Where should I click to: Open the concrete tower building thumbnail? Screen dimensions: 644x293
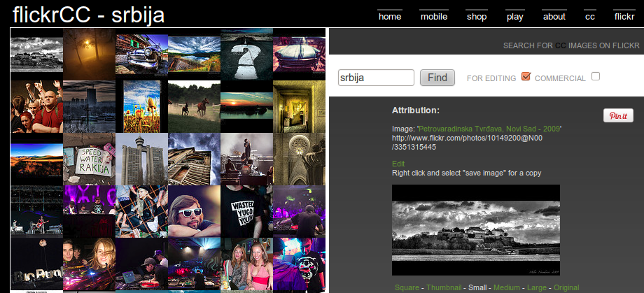[x=141, y=159]
